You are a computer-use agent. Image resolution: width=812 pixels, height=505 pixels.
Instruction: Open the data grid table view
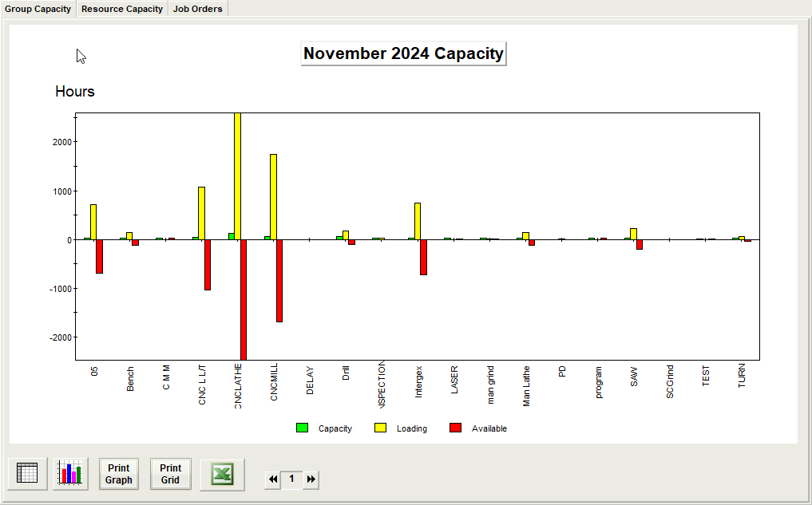[27, 474]
